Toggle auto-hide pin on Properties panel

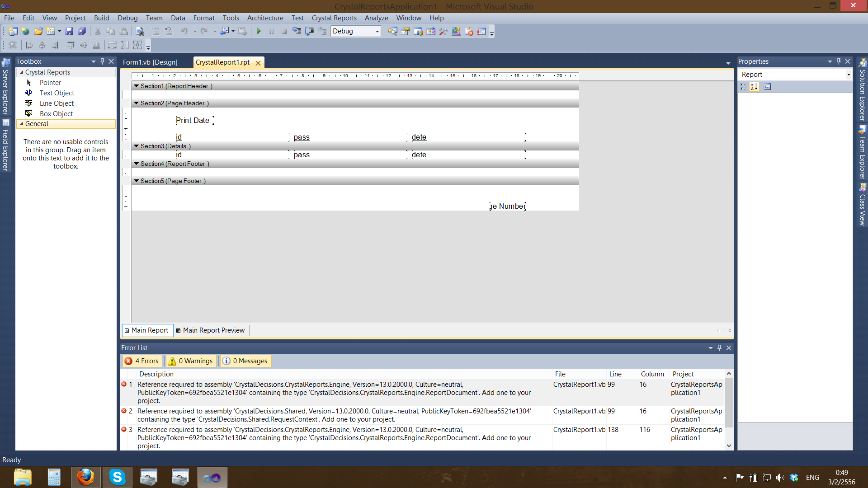click(839, 61)
